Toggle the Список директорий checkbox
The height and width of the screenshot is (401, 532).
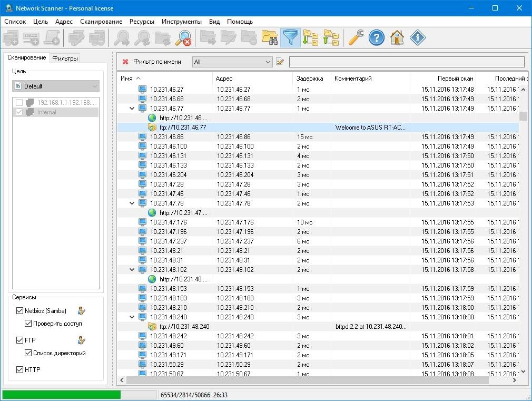pyautogui.click(x=28, y=353)
